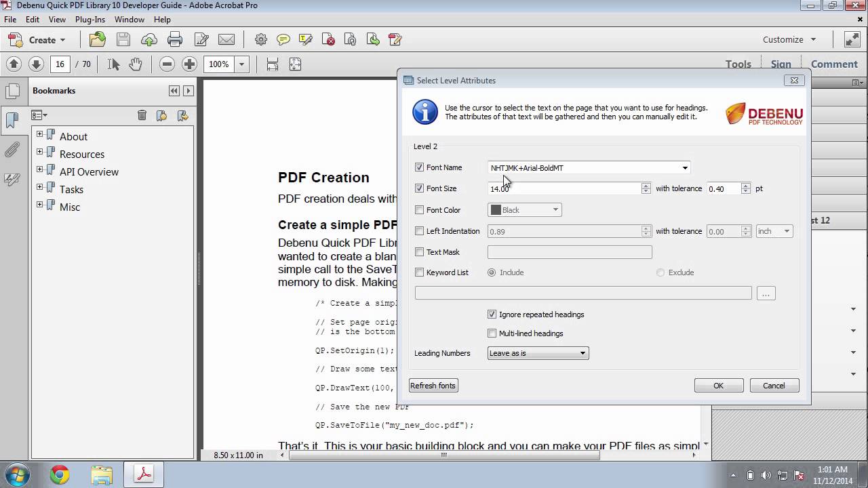Open the Signatures panel
Screen dimensions: 868x488
click(x=12, y=180)
